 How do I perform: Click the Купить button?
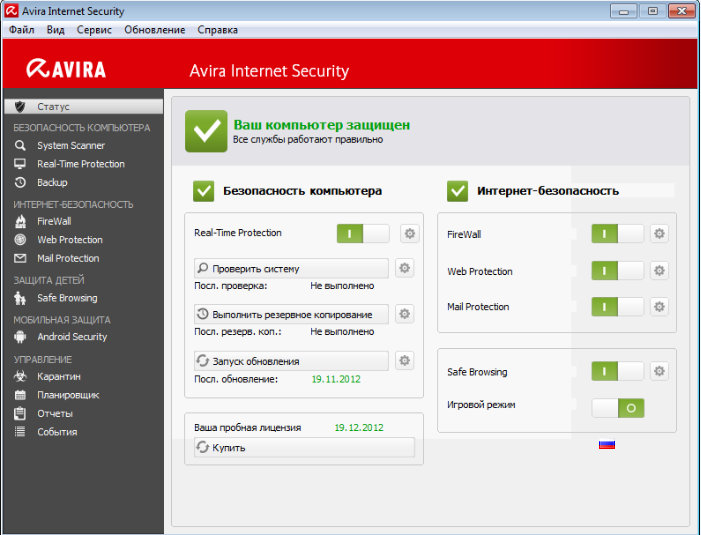coord(304,447)
